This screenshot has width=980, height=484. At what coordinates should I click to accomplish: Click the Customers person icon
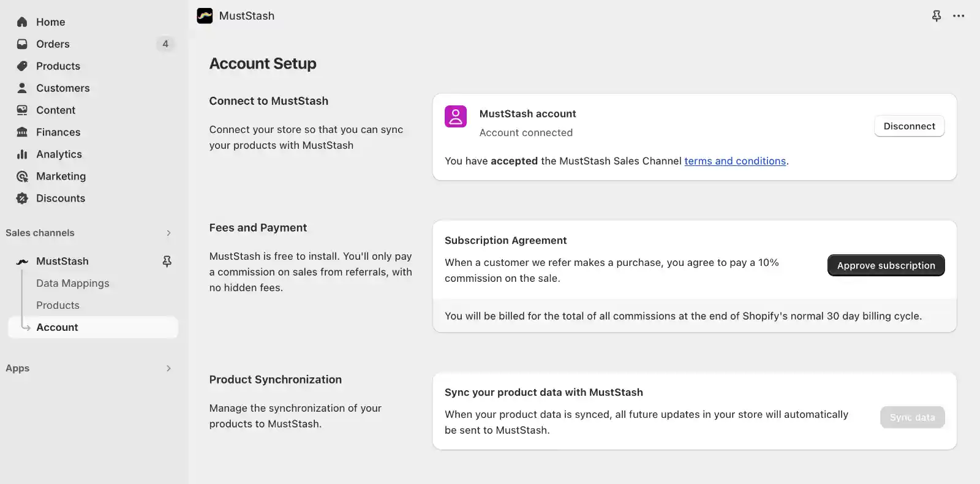[22, 88]
